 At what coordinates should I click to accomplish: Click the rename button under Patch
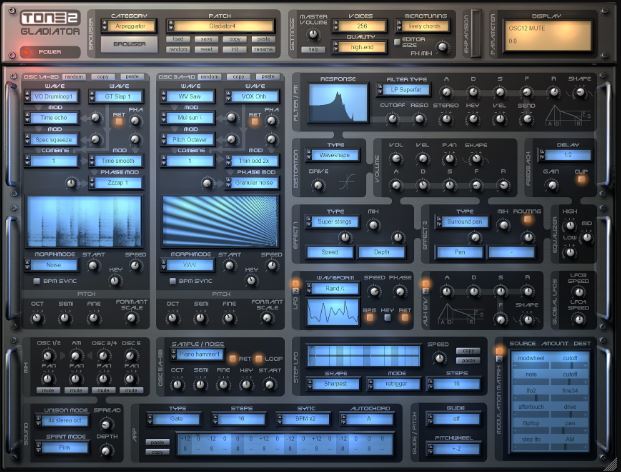[263, 49]
